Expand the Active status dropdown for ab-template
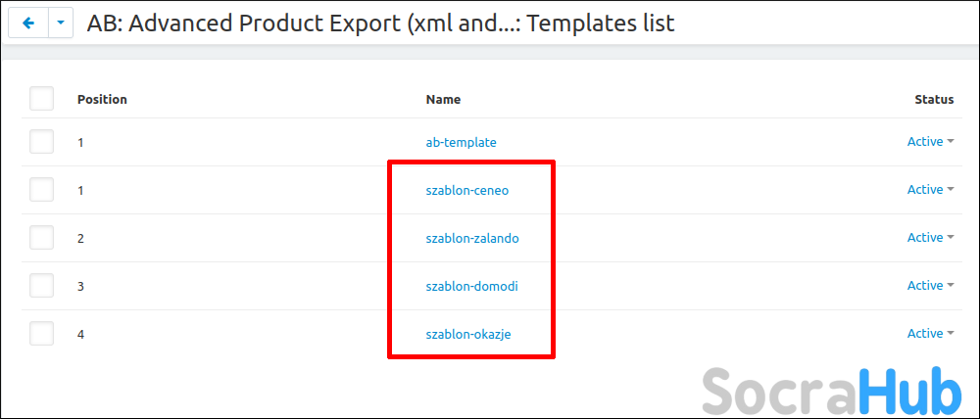The image size is (980, 419). tap(930, 142)
